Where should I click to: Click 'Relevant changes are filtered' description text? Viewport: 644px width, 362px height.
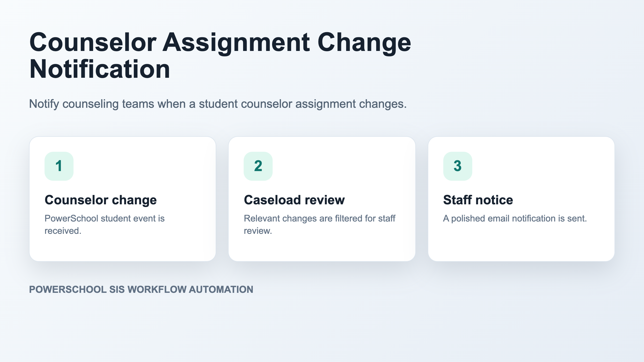pos(319,224)
